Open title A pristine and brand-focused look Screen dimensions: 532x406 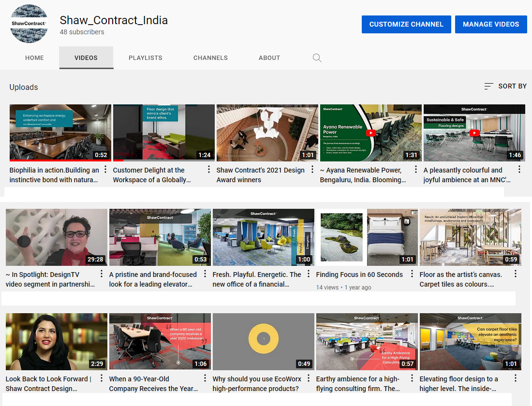pos(153,279)
